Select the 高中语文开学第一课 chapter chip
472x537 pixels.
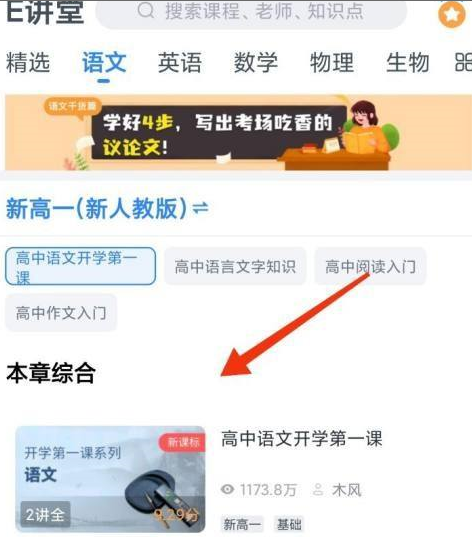[80, 266]
